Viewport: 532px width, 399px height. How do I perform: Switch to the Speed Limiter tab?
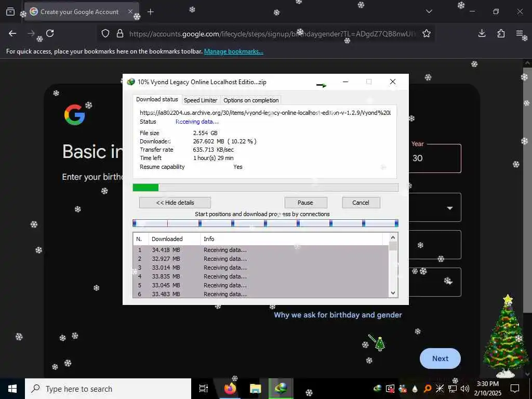click(201, 100)
